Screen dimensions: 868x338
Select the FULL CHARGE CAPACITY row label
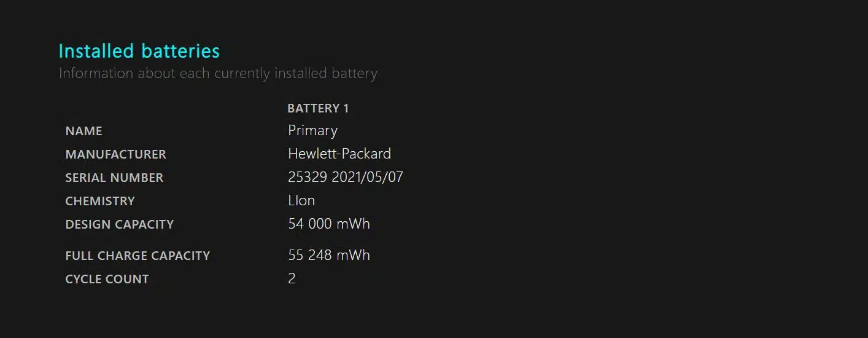(x=138, y=256)
